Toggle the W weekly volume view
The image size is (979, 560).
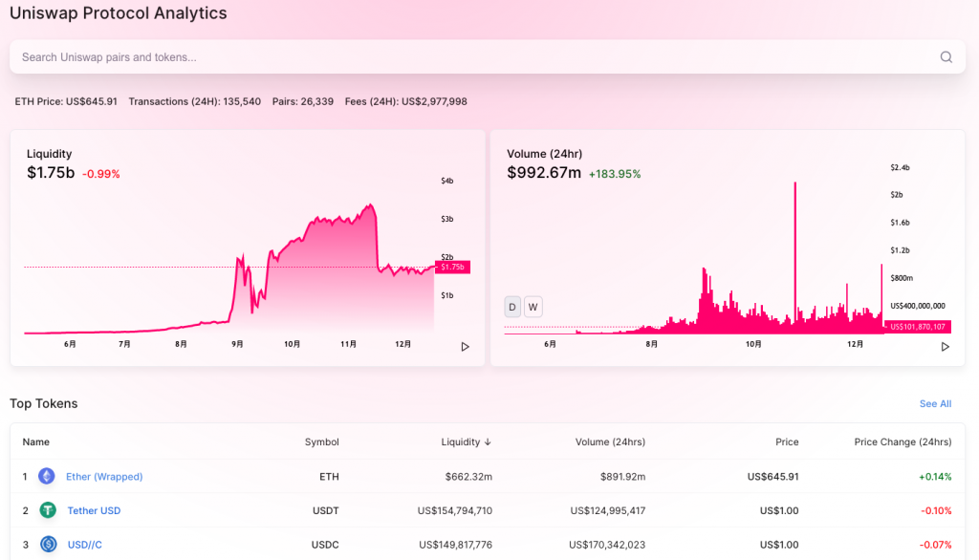point(533,307)
